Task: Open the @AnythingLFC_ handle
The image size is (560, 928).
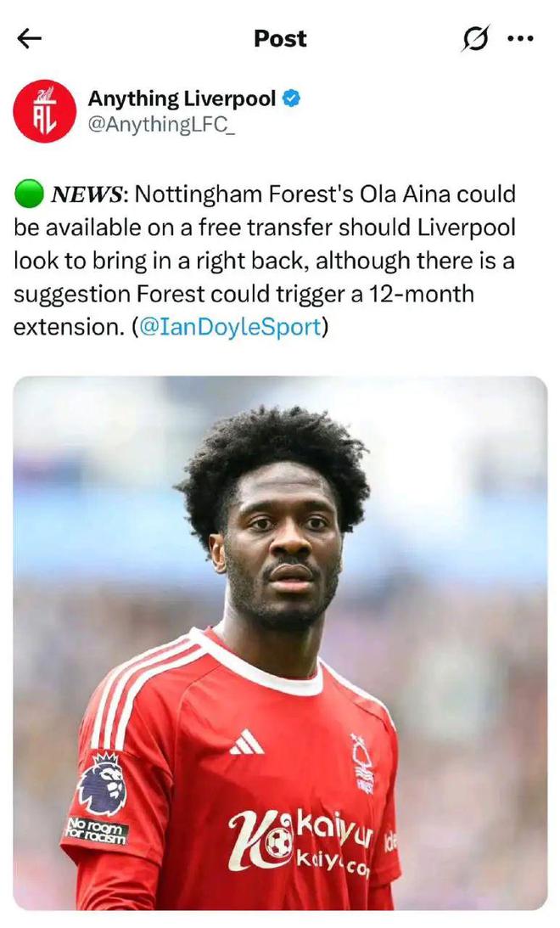Action: tap(161, 124)
